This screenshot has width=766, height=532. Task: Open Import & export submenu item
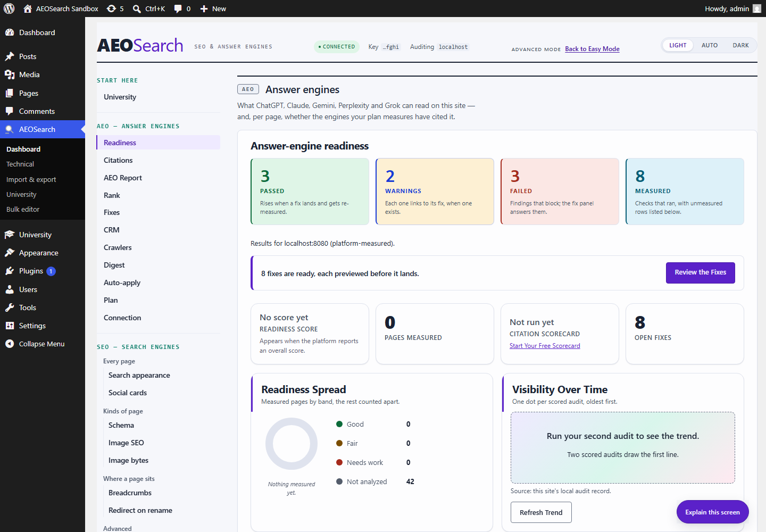tap(31, 180)
